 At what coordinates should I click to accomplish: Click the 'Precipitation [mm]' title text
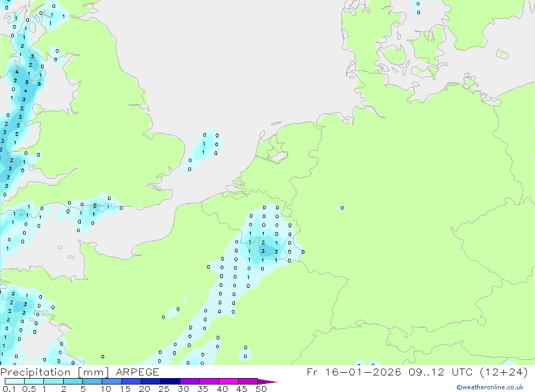pyautogui.click(x=55, y=372)
